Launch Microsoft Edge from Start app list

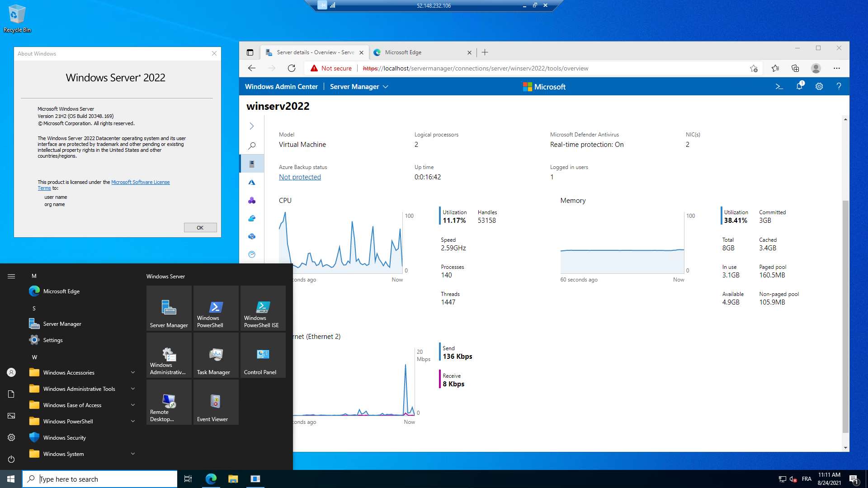82,291
